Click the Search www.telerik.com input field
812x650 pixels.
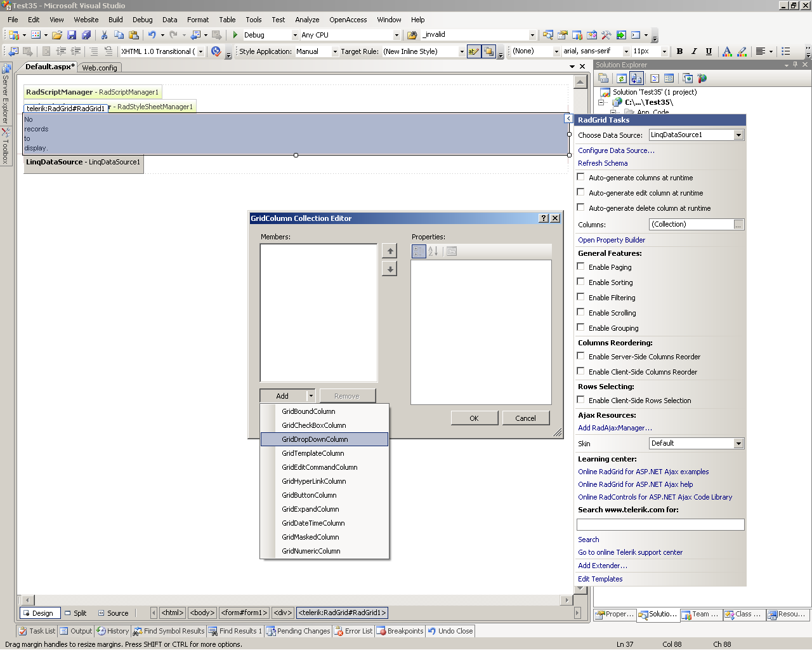pos(660,524)
